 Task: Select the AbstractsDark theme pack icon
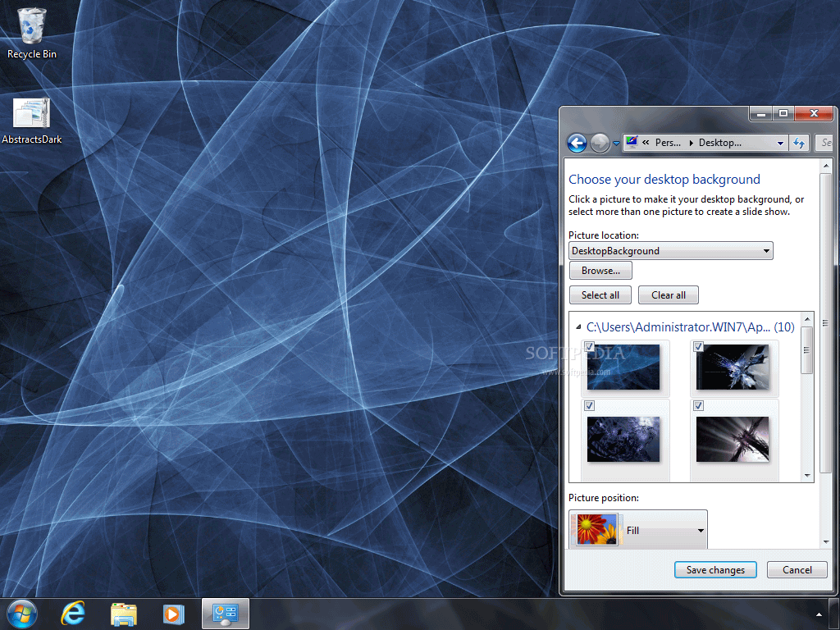point(32,121)
